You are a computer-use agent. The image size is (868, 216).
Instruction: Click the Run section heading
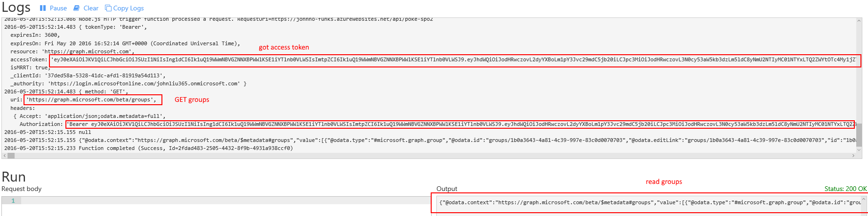(14, 177)
